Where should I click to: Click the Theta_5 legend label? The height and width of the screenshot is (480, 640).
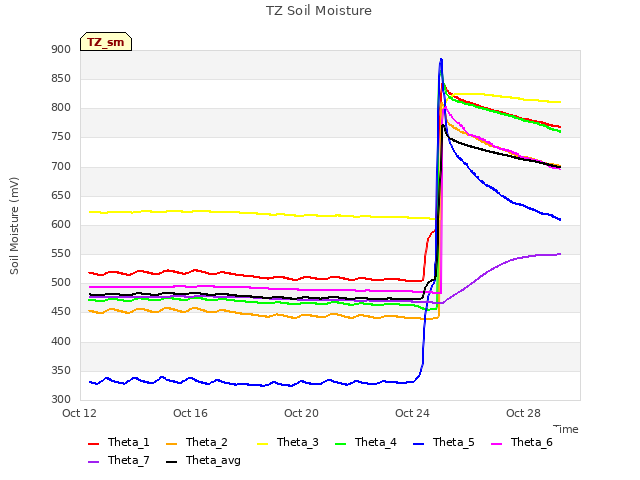(453, 442)
